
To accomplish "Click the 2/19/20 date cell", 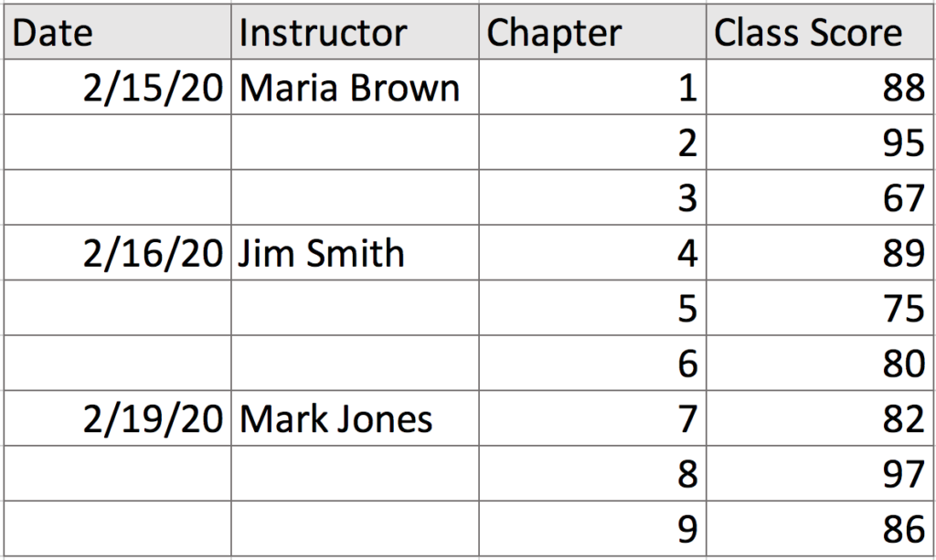I will point(117,418).
